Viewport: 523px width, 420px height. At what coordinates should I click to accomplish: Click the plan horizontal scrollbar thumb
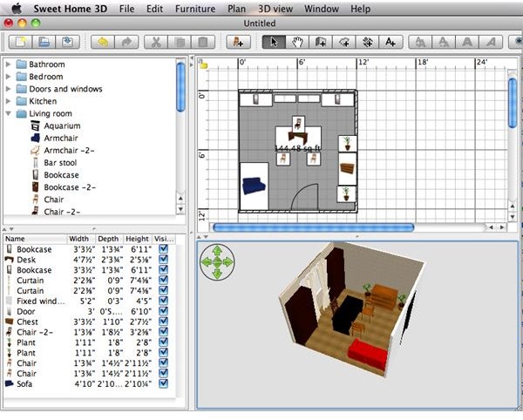313,227
